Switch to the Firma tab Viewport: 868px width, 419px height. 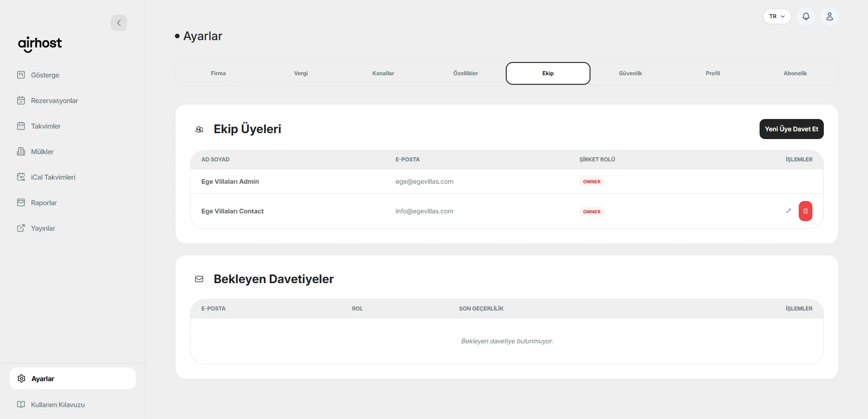click(x=218, y=73)
